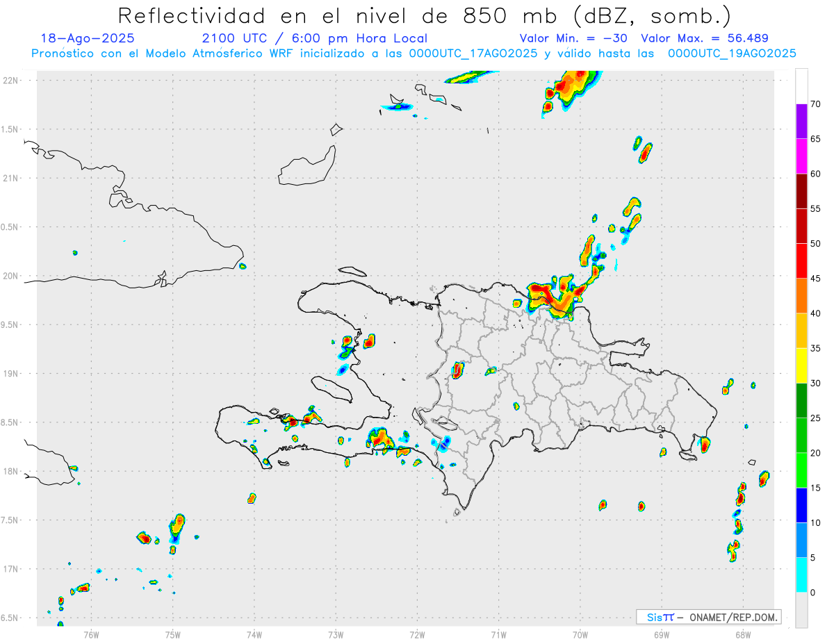Click the colorbar value label '15'
Viewport: 834px width, 644px height.
[816, 488]
